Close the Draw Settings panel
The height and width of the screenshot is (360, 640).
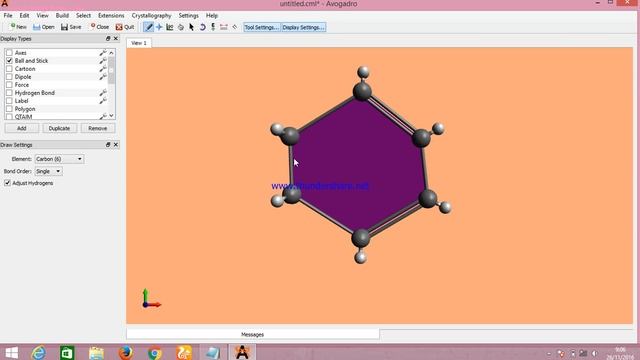coord(116,144)
